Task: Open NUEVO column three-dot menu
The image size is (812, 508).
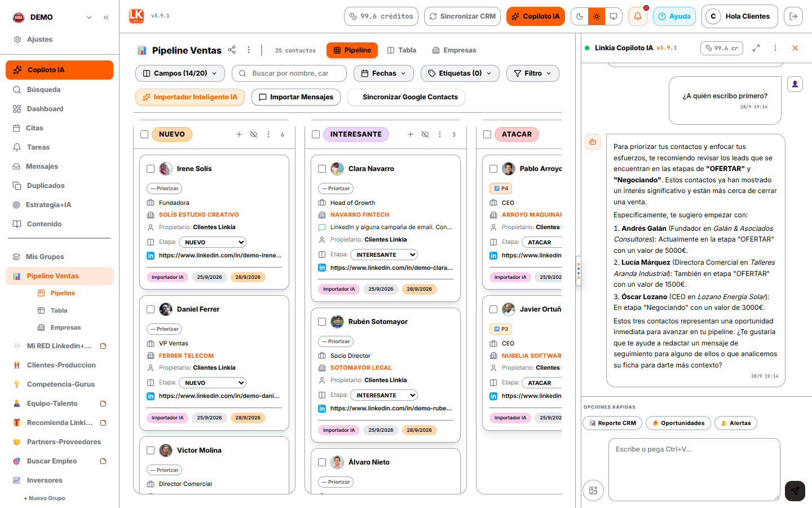Action: [x=268, y=134]
